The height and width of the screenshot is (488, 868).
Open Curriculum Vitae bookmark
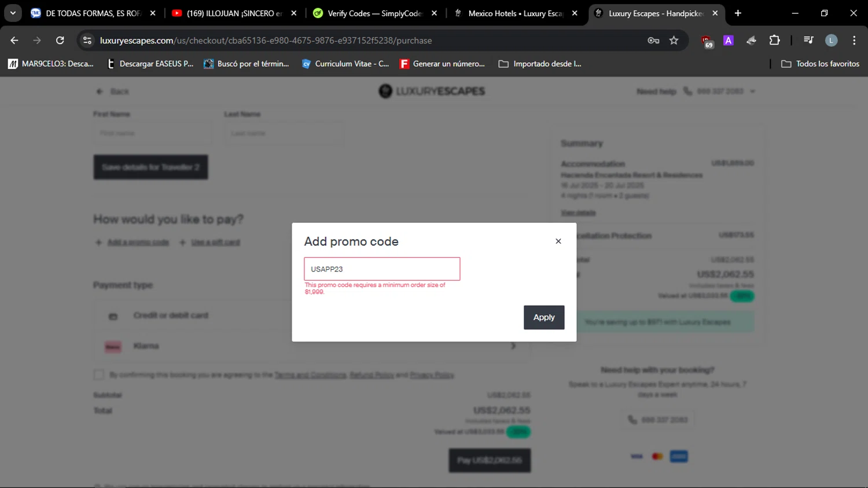click(x=345, y=64)
